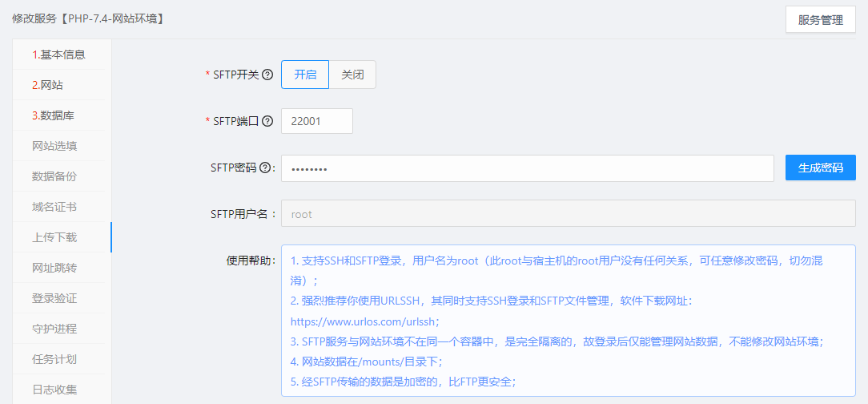The width and height of the screenshot is (868, 404).
Task: Go to 3.数据库 tab
Action: (x=53, y=115)
